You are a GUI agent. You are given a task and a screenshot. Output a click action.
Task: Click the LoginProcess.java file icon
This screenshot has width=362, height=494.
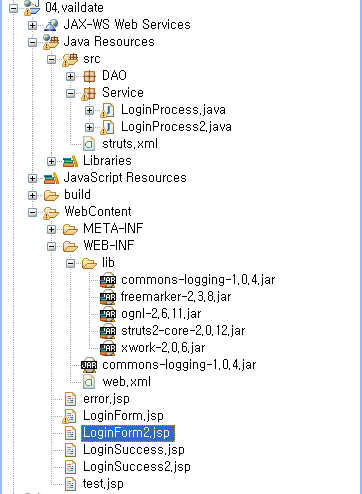click(x=107, y=110)
